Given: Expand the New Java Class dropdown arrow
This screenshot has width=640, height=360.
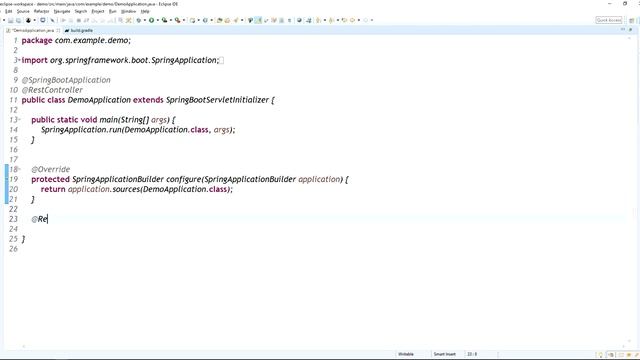Looking at the screenshot, I should click(x=211, y=20).
